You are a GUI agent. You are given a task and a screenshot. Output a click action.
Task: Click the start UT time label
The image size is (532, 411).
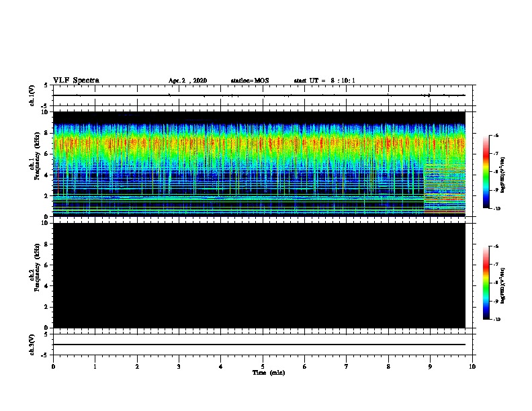coord(324,81)
